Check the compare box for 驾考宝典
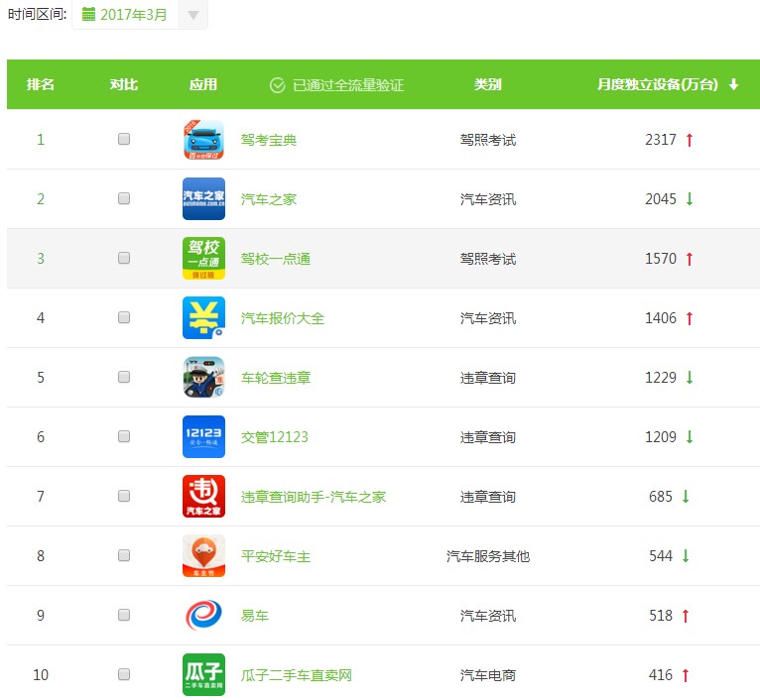The image size is (760, 700). point(124,139)
